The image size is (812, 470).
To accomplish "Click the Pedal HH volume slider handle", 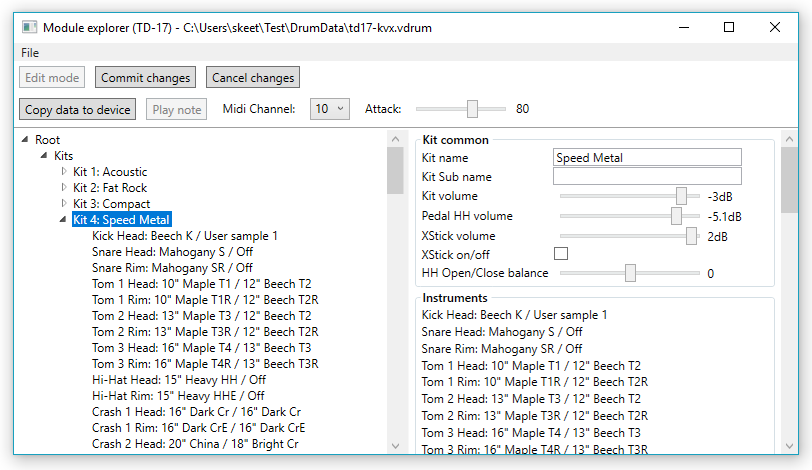I will pyautogui.click(x=676, y=216).
